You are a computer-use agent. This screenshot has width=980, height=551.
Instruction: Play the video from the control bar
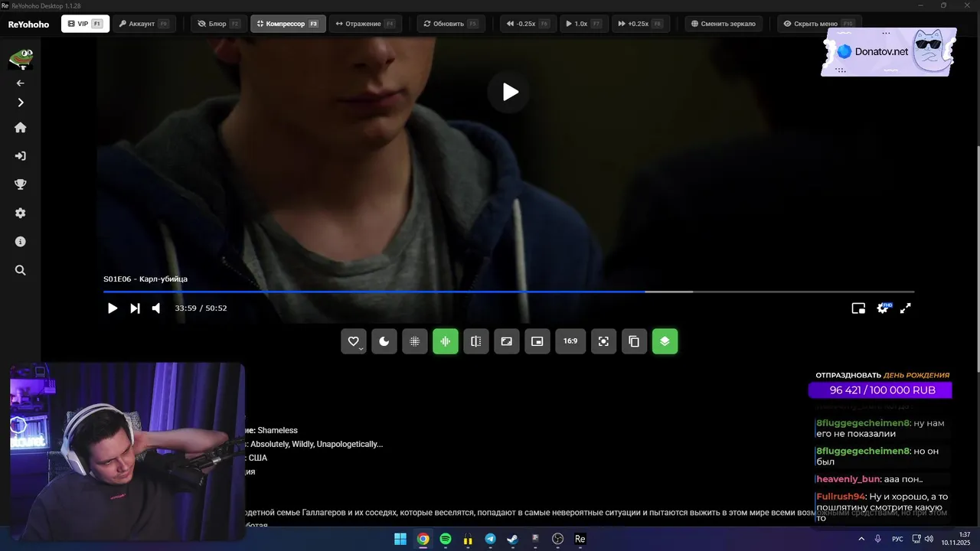pos(113,308)
